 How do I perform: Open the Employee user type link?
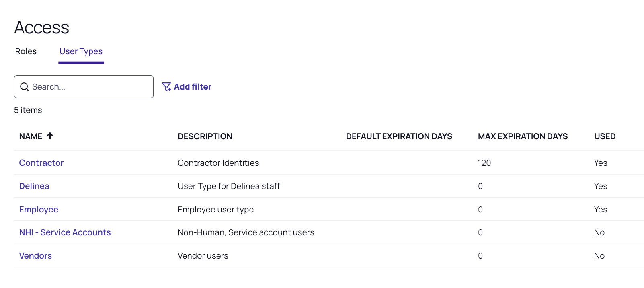click(39, 210)
